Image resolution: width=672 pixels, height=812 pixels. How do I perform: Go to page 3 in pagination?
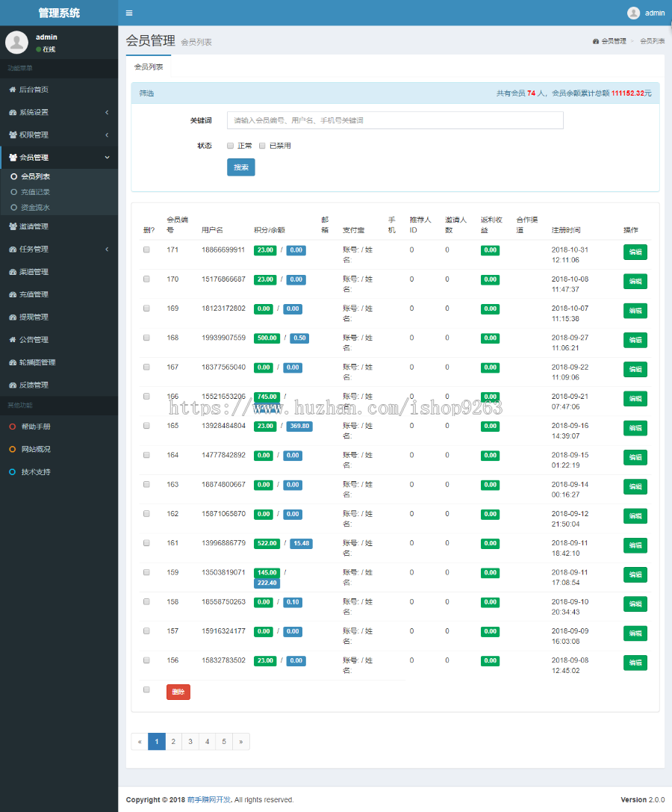[190, 742]
